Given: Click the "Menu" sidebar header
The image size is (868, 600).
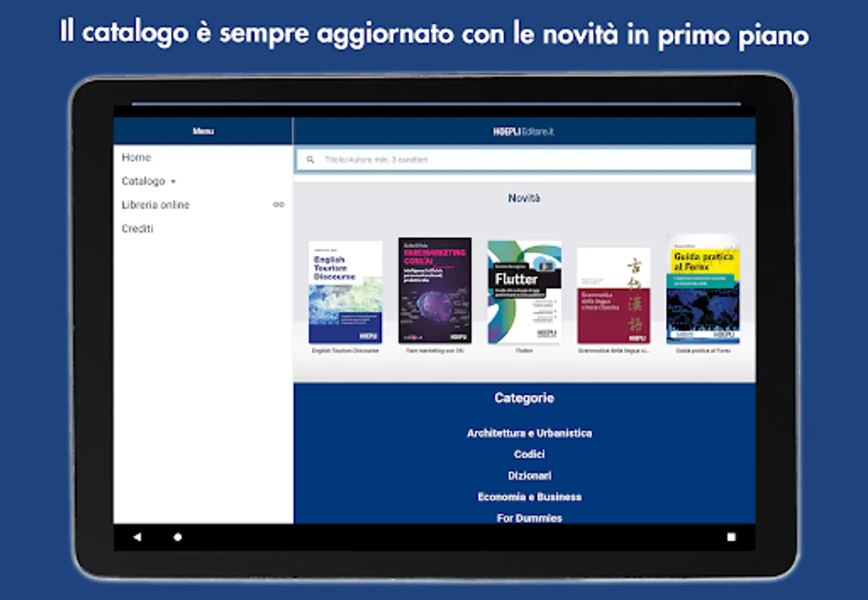Looking at the screenshot, I should (x=203, y=131).
